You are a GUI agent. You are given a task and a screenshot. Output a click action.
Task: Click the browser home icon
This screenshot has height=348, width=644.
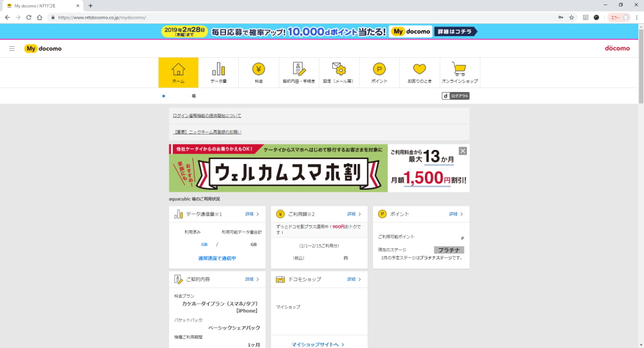(x=39, y=17)
